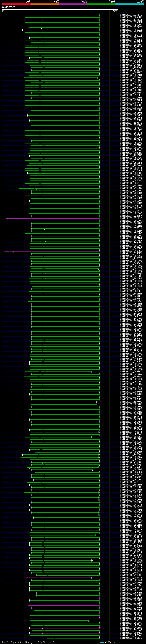Click label UniRef100_Q7RCP1
This screenshot has width=146, height=644.
[x=131, y=555]
